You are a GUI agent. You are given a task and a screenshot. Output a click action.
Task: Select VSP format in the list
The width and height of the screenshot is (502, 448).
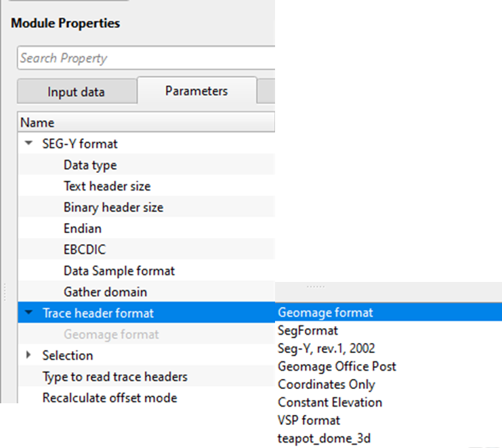309,420
